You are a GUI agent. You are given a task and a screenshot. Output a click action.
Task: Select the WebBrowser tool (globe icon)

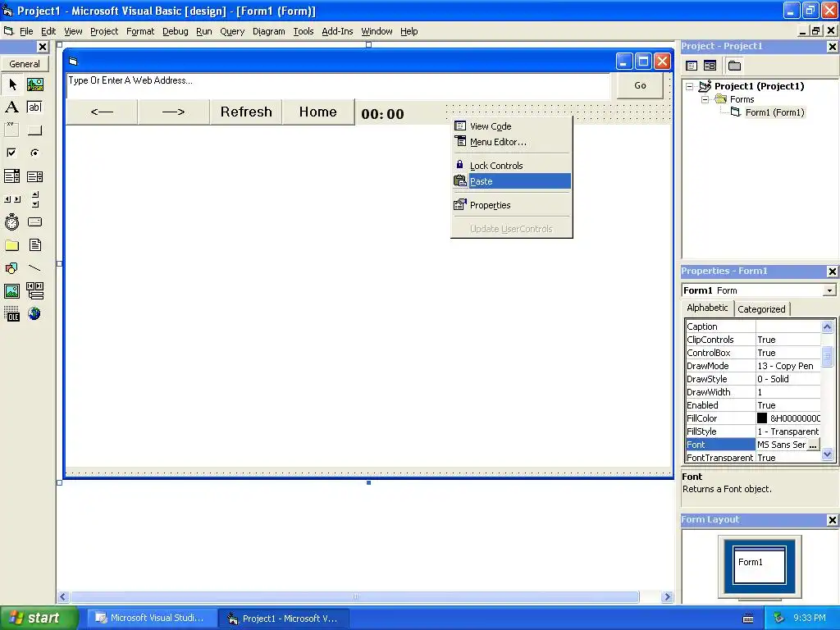(x=34, y=314)
